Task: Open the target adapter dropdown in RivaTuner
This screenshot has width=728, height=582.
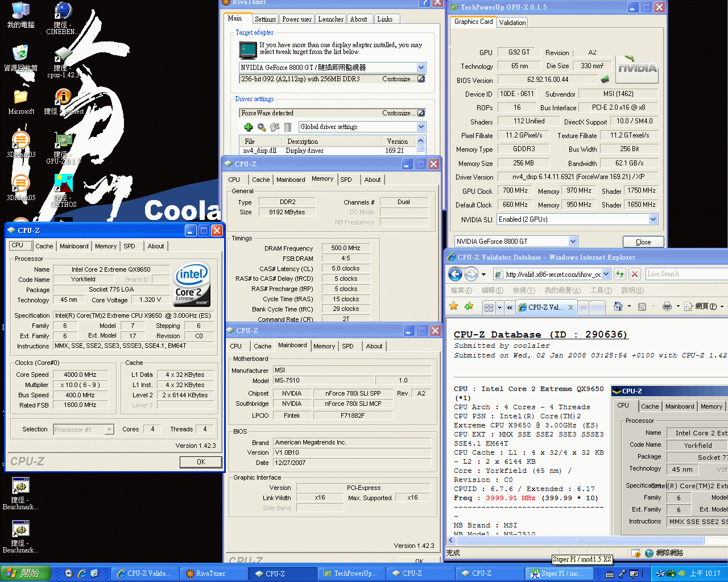Action: [x=421, y=68]
